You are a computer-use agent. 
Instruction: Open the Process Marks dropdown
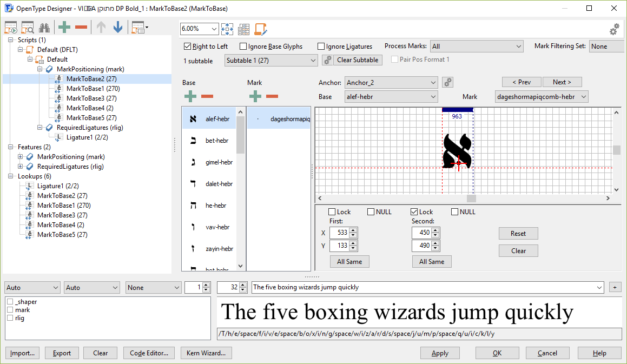(477, 47)
